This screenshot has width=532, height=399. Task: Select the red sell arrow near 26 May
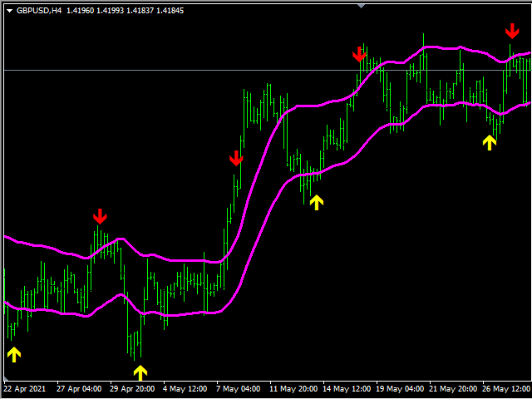[x=512, y=31]
